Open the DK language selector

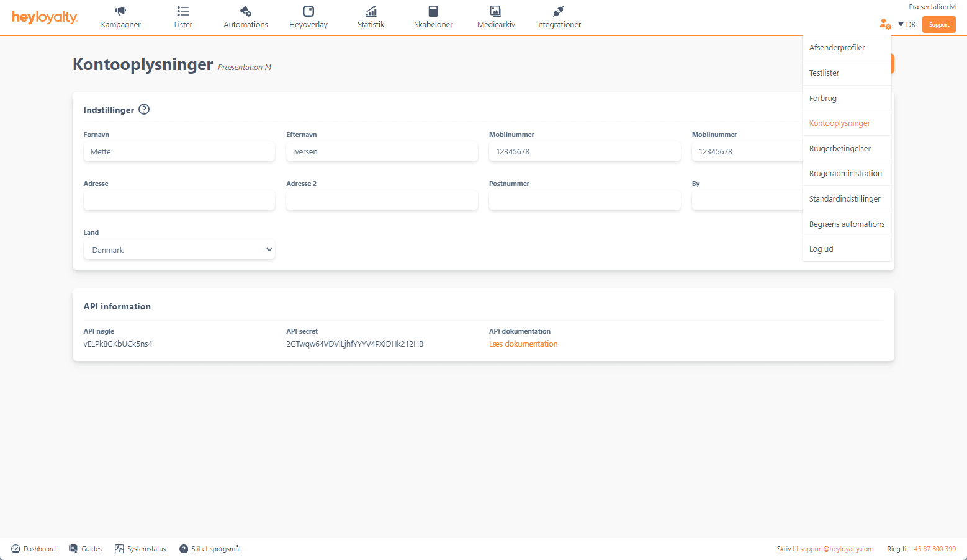click(x=907, y=24)
